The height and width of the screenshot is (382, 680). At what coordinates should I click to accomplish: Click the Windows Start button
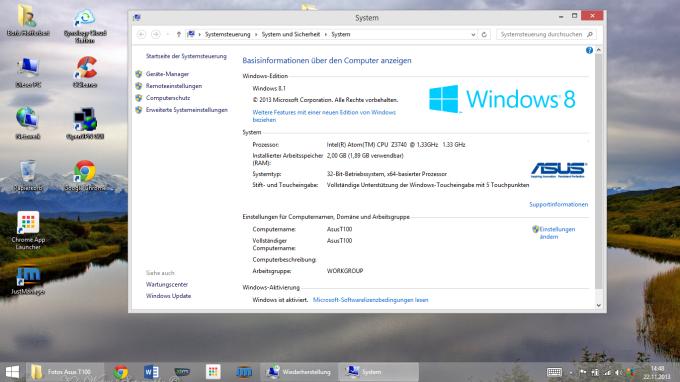tap(12, 372)
